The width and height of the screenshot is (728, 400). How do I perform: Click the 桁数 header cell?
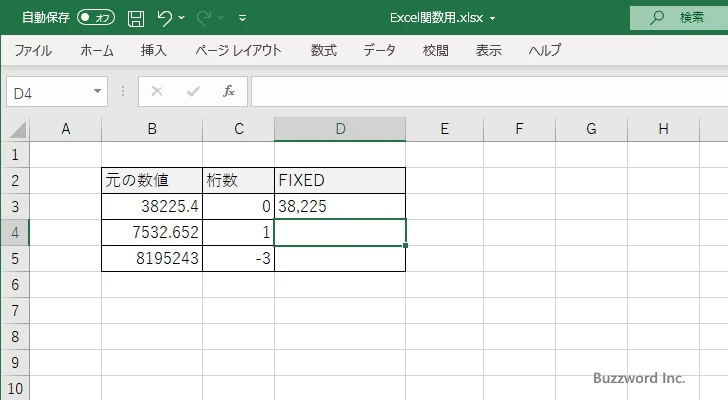click(239, 181)
